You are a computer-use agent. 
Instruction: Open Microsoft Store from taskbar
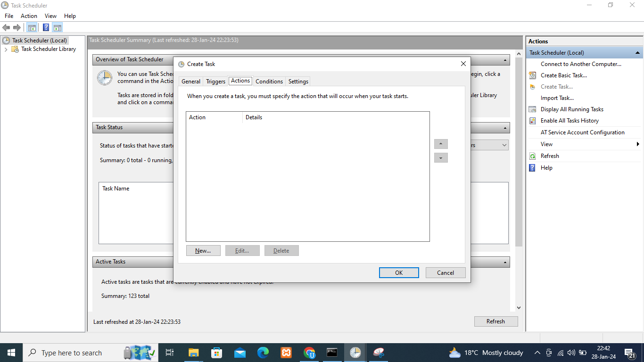click(x=216, y=353)
